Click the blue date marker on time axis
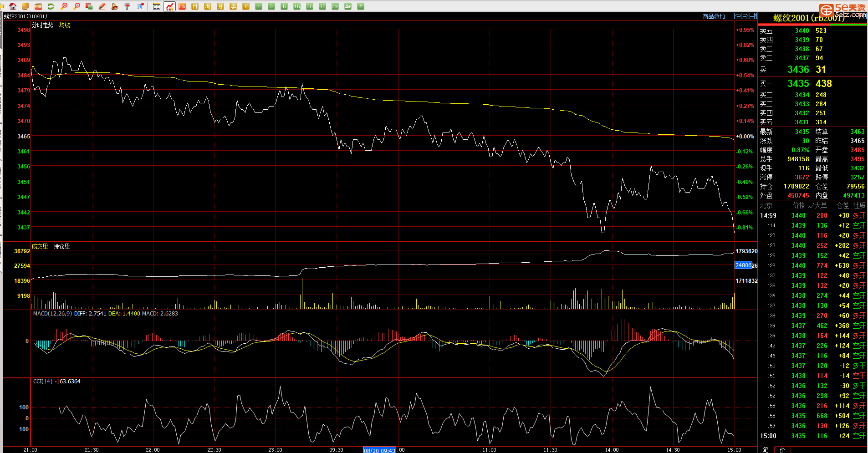The image size is (868, 453). tap(379, 450)
